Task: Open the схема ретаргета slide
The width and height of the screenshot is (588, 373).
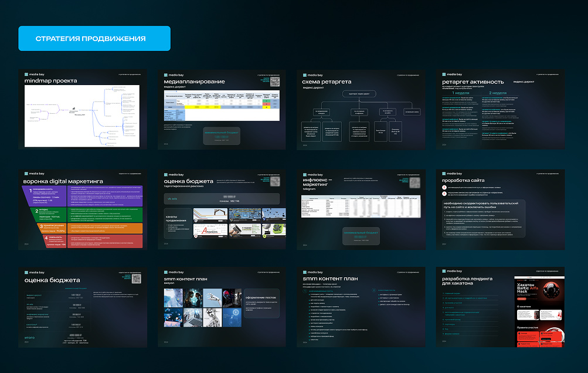Action: (361, 109)
